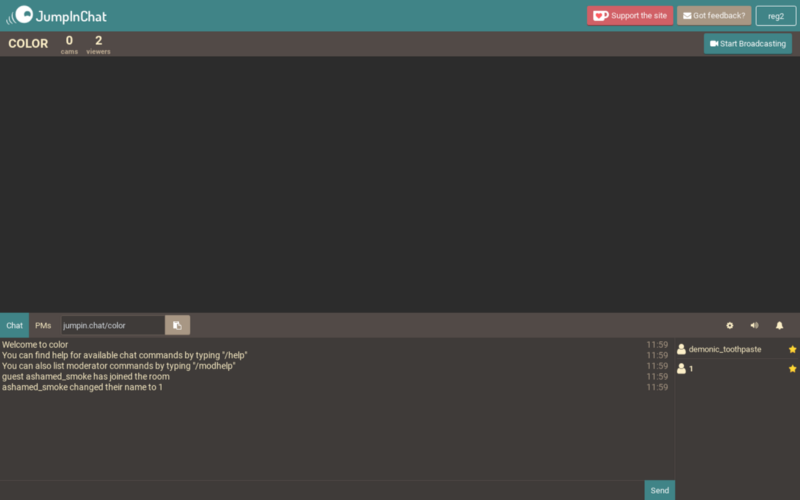Switch to the Chat tab
The image size is (800, 500).
[x=14, y=326]
